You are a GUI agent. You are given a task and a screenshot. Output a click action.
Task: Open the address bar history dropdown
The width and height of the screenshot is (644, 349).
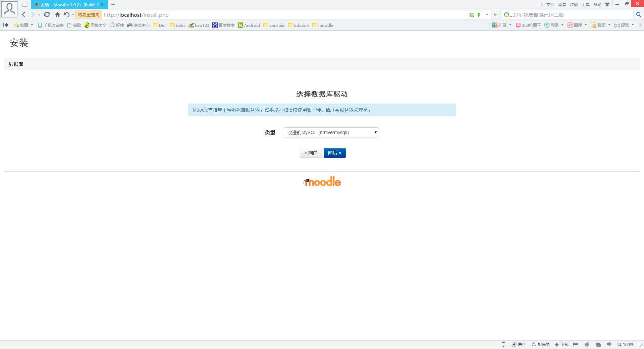tap(487, 15)
